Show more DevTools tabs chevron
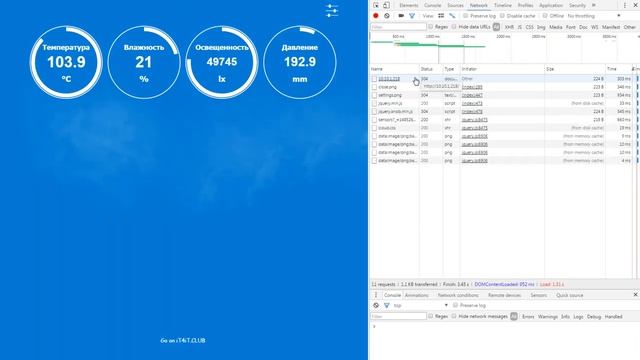Image resolution: width=640 pixels, height=360 pixels. (x=594, y=5)
